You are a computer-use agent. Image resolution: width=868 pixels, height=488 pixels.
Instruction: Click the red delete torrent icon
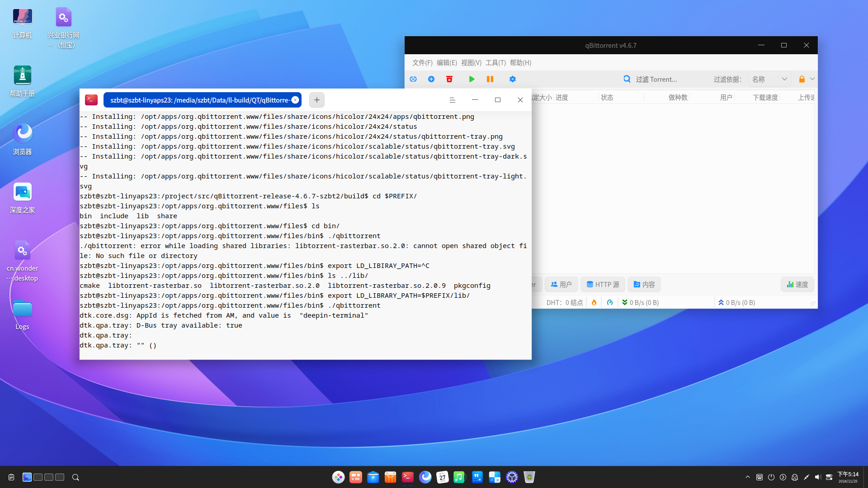coord(449,79)
